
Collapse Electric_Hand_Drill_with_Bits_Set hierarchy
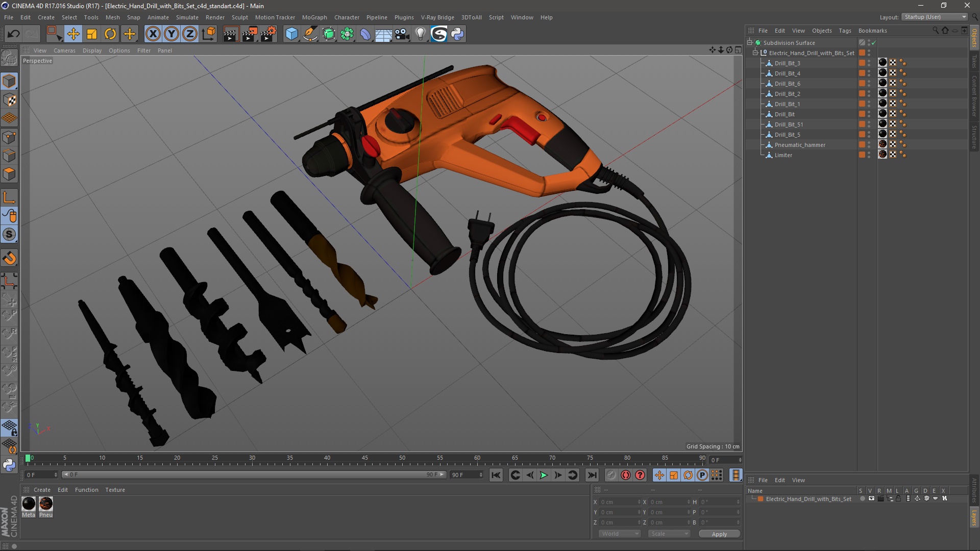click(x=755, y=53)
